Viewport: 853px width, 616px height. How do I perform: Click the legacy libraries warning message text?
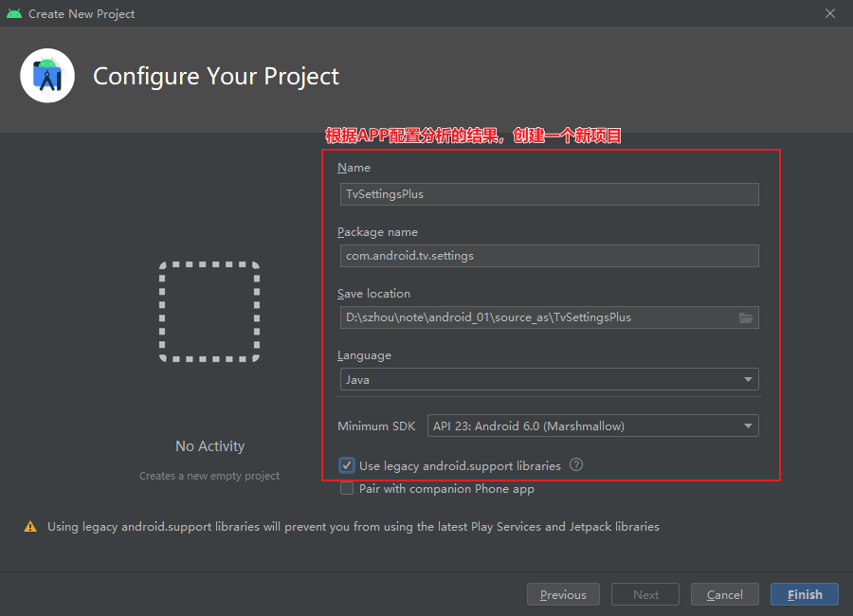pyautogui.click(x=354, y=527)
